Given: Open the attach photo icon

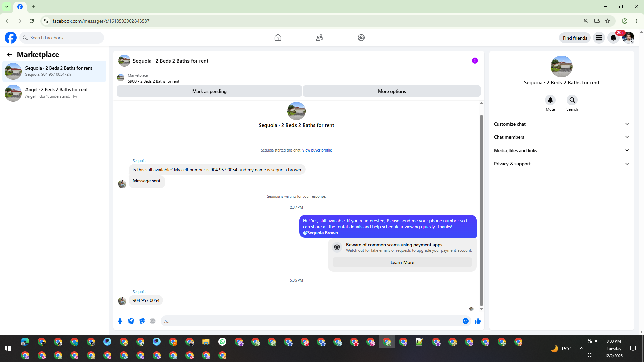Looking at the screenshot, I should (131, 321).
